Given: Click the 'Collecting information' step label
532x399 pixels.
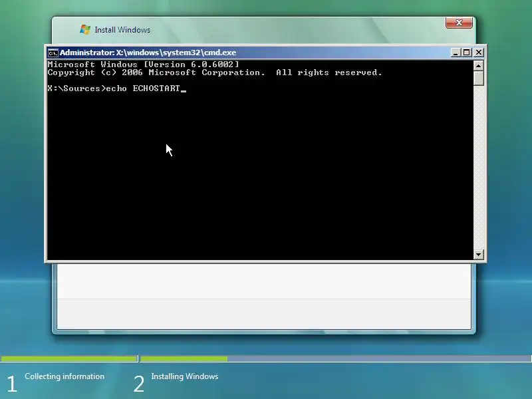Looking at the screenshot, I should (x=65, y=376).
